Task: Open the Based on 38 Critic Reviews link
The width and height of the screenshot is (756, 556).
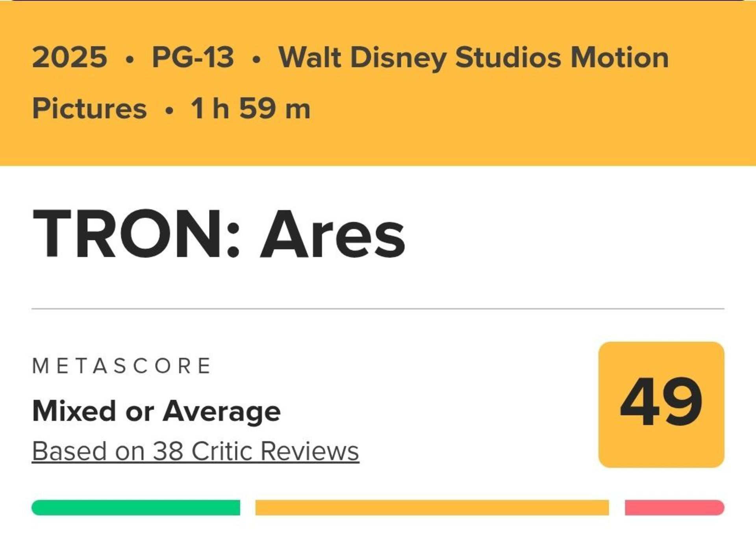Action: pos(195,451)
